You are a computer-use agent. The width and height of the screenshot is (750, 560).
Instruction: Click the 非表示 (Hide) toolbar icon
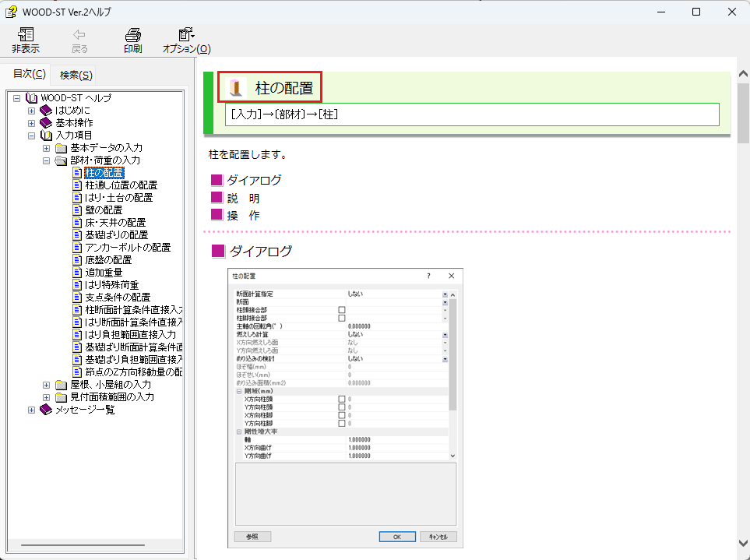pyautogui.click(x=26, y=35)
